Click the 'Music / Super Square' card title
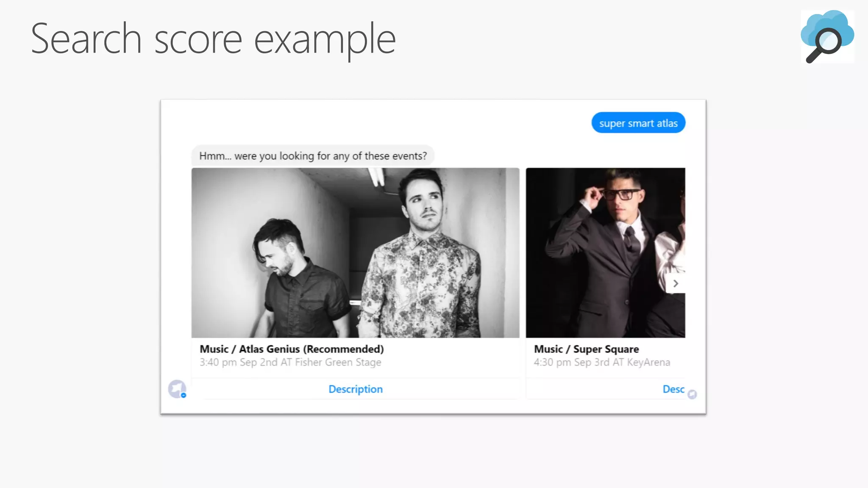Screen dimensions: 868x488 (x=586, y=349)
